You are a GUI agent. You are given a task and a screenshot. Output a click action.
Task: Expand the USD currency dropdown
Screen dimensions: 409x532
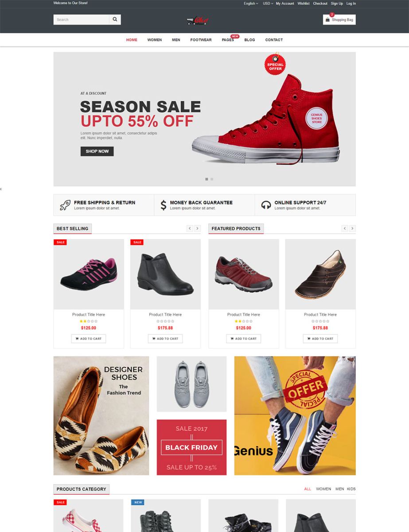point(268,4)
